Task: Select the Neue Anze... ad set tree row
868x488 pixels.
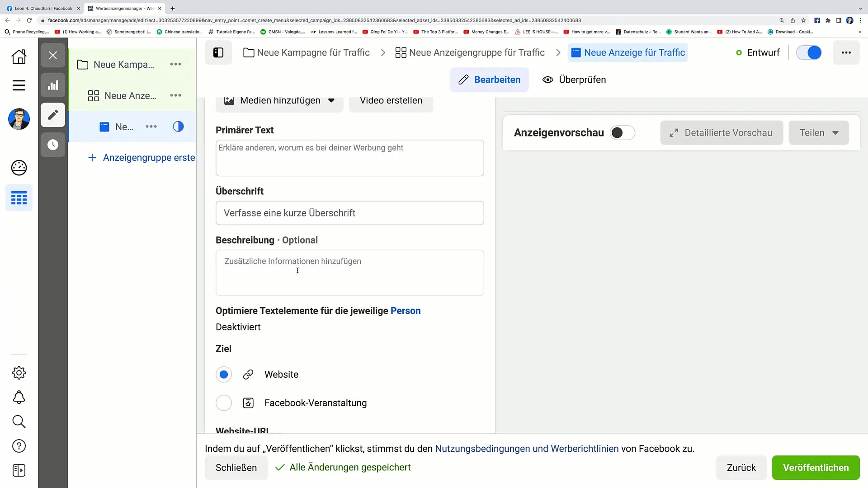Action: (x=132, y=96)
